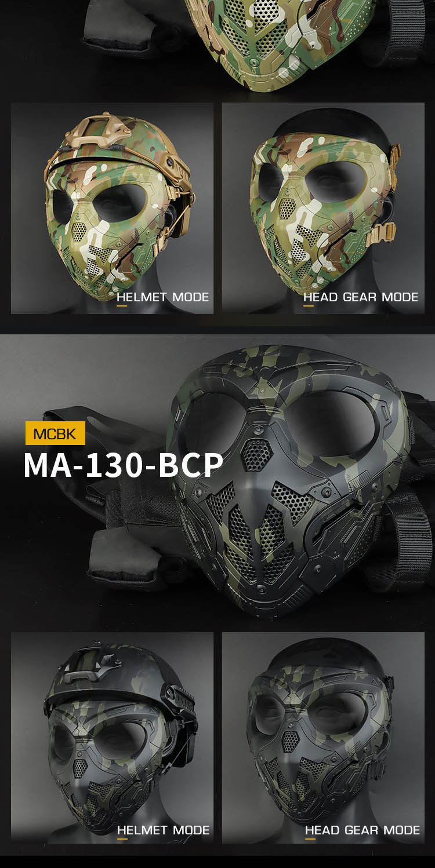Screen dimensions: 435x868
Task: Click HEAD GEAR MODE label on black camo photo
Action: click(362, 830)
